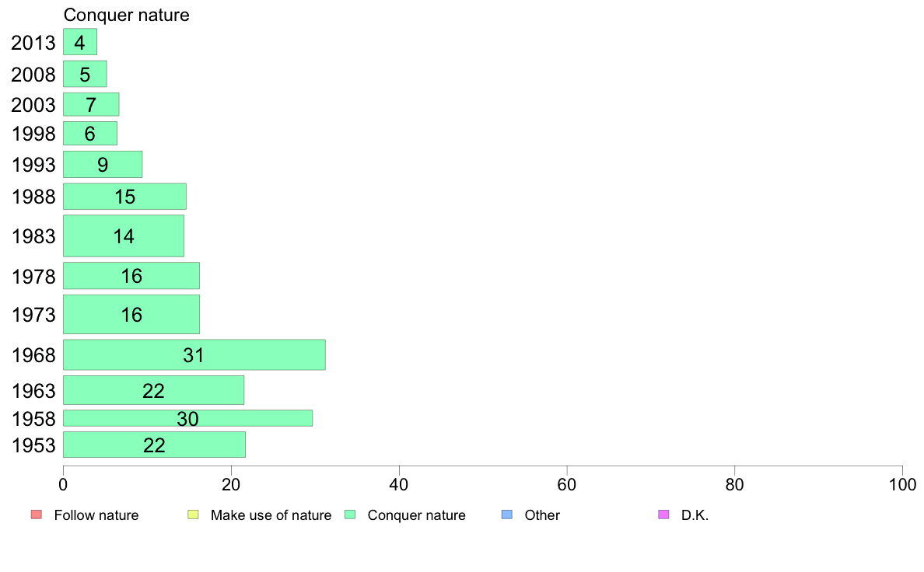Click the 2013 bar showing 4
Viewport: 924px width, 572px height.
(79, 42)
